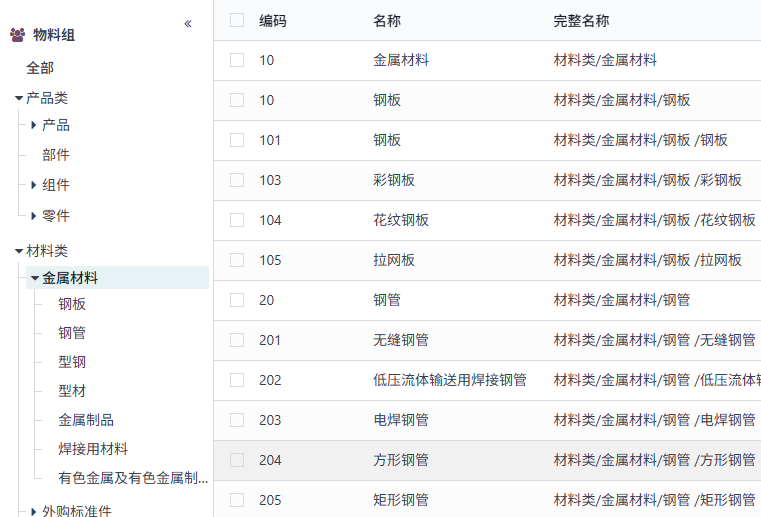The image size is (761, 517).
Task: Click the 完整名称 column header
Action: click(x=581, y=20)
